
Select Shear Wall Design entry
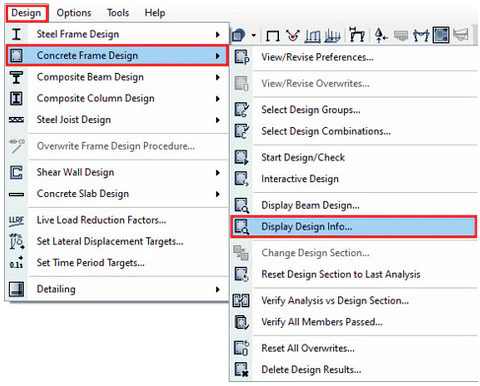pyautogui.click(x=117, y=172)
